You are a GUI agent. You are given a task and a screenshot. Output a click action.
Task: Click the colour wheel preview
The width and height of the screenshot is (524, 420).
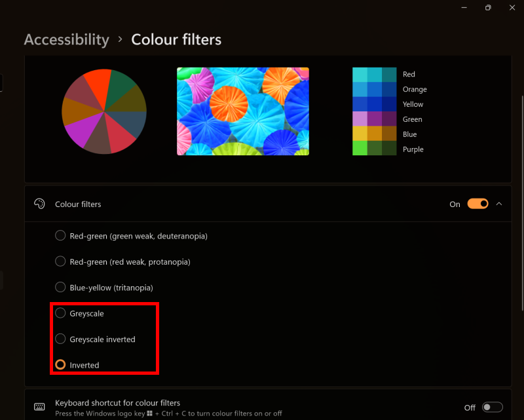pyautogui.click(x=104, y=111)
